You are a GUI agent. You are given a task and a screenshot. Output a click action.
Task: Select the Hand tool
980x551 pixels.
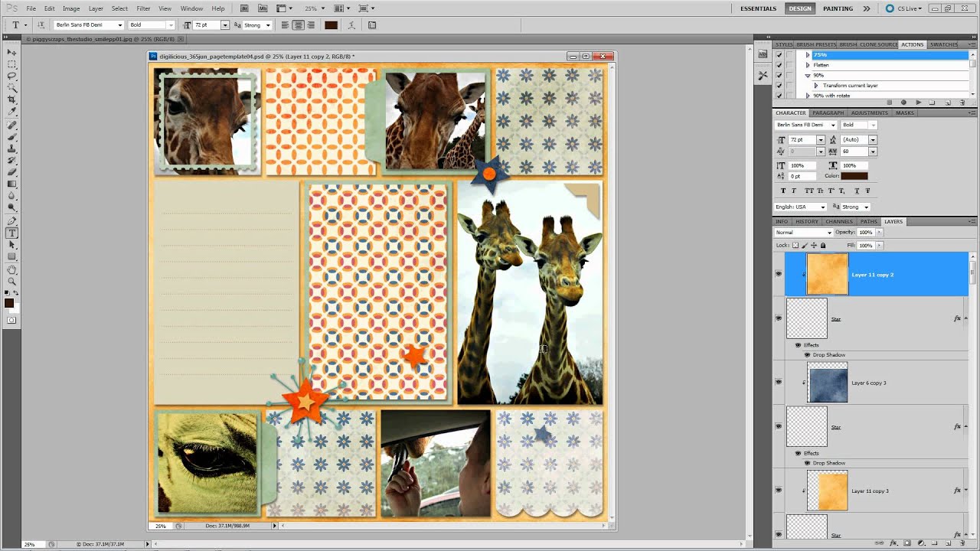coord(12,269)
